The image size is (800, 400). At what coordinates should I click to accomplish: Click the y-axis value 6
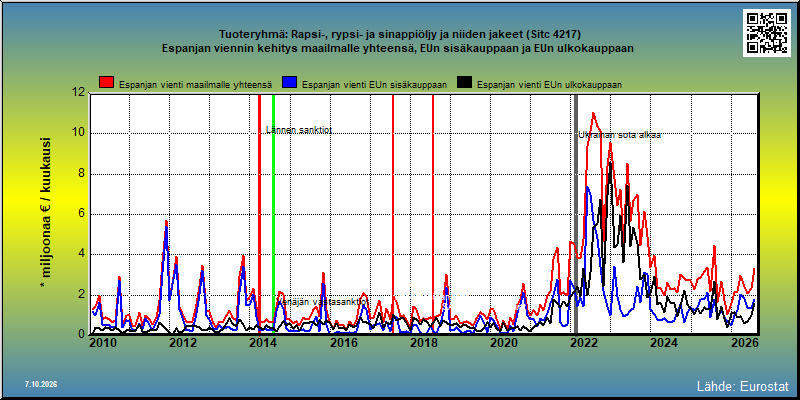tap(81, 214)
